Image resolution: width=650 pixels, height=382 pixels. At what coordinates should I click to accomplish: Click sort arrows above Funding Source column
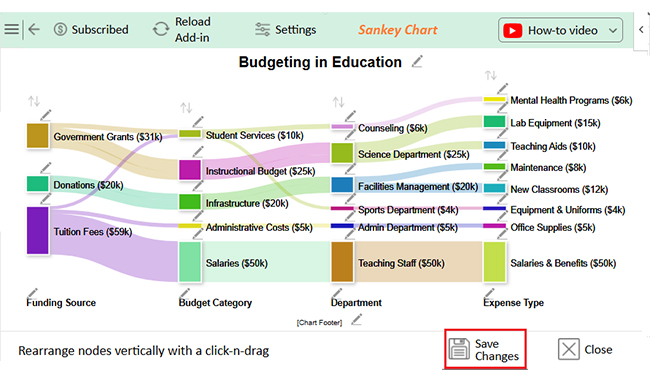(34, 101)
